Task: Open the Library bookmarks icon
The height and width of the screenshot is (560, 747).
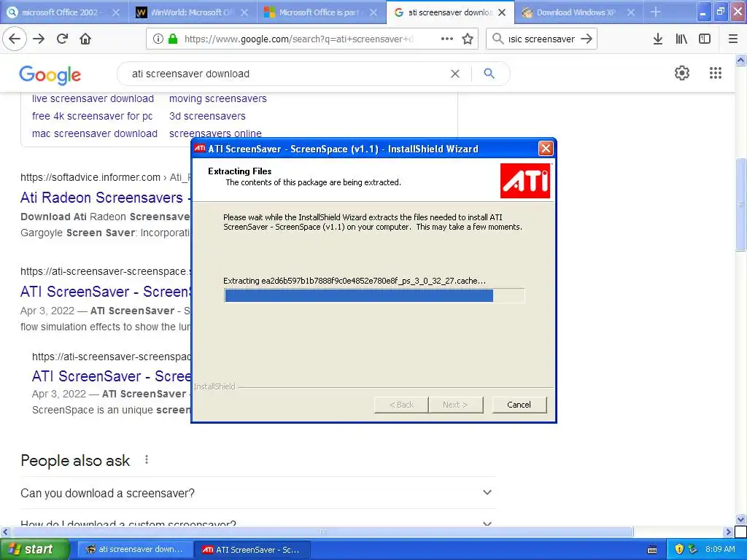Action: point(681,39)
